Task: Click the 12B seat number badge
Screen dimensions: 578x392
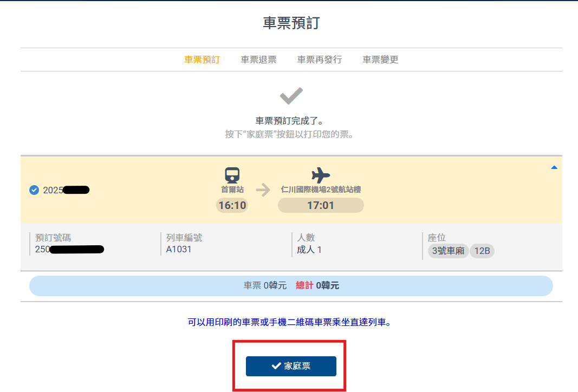Action: point(482,251)
